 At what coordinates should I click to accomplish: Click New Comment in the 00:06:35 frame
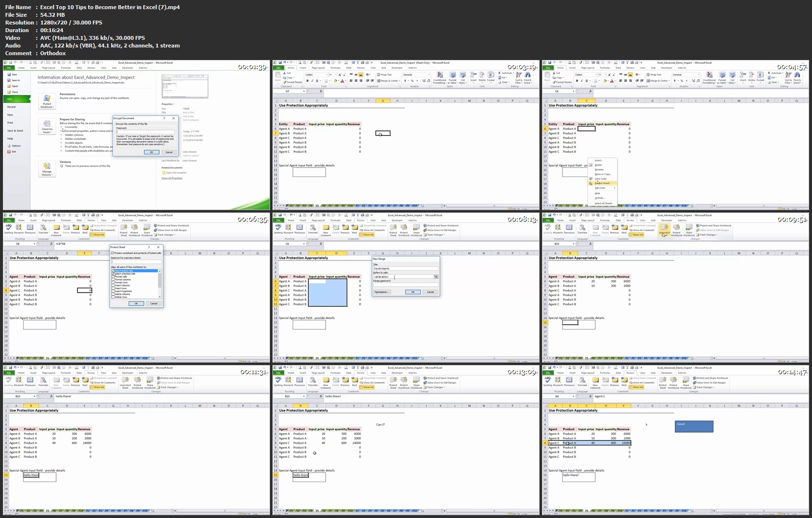pos(56,230)
